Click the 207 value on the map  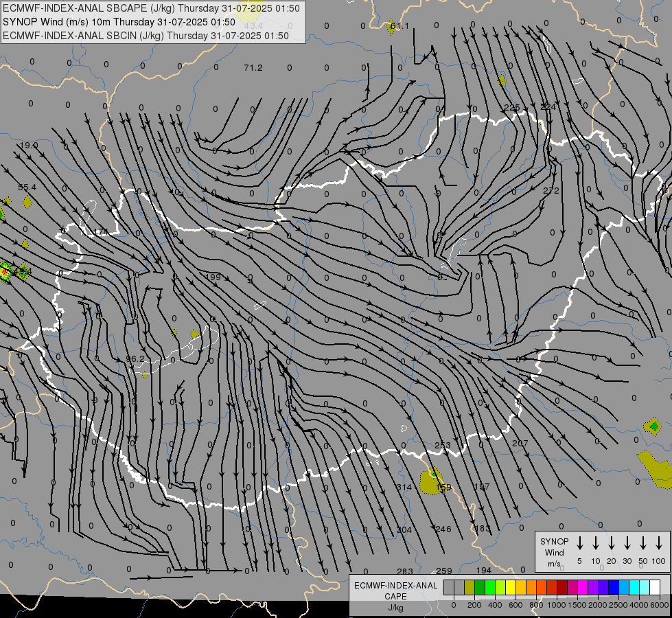[x=520, y=443]
